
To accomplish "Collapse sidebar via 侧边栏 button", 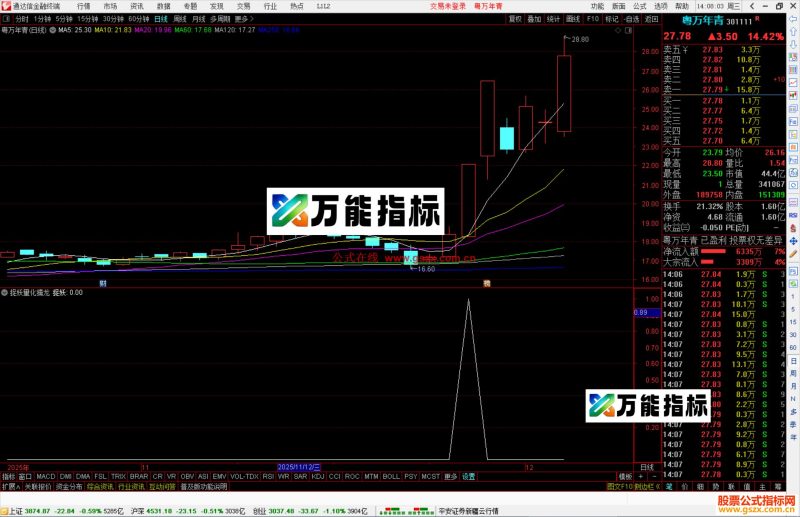I will click(647, 486).
